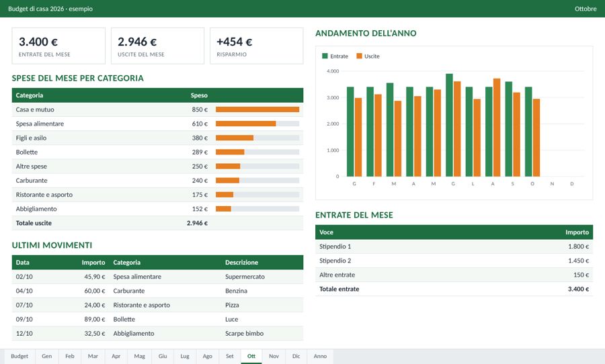Click the Speso column header
This screenshot has width=605, height=364.
click(199, 95)
